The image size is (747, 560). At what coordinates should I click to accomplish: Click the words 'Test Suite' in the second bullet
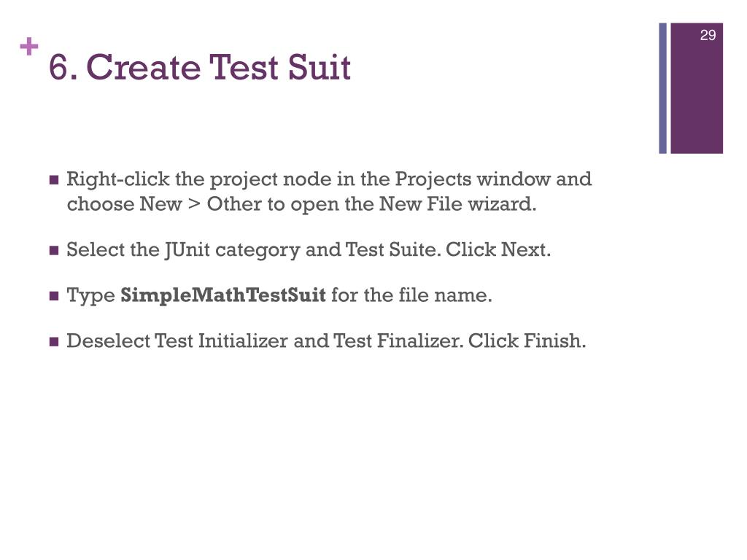(x=391, y=249)
